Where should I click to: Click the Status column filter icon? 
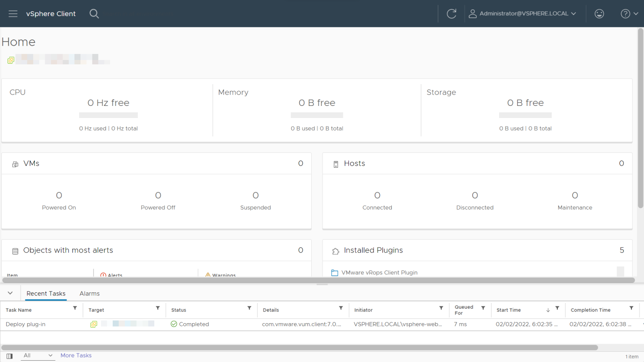249,308
